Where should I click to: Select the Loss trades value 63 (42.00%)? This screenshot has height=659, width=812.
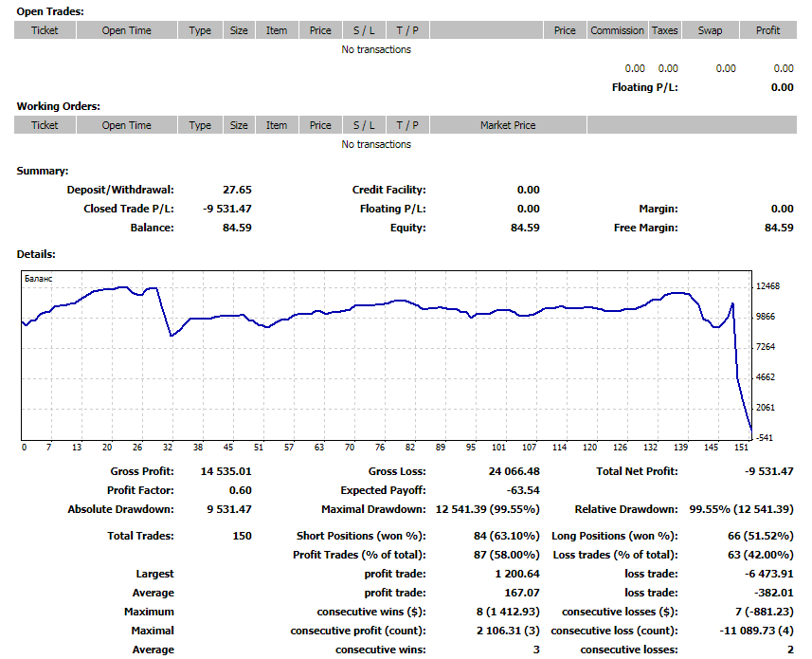tap(761, 556)
